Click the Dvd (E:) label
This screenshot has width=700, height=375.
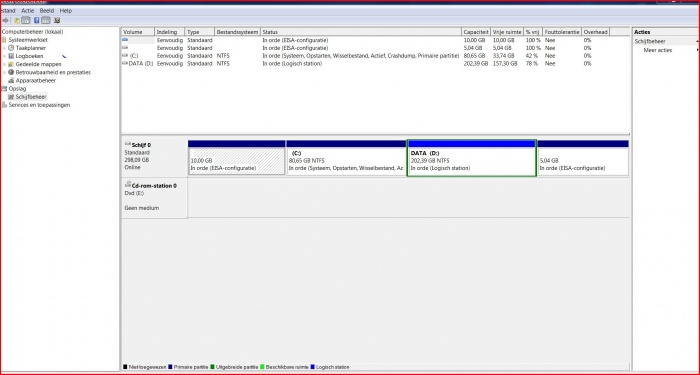point(134,193)
